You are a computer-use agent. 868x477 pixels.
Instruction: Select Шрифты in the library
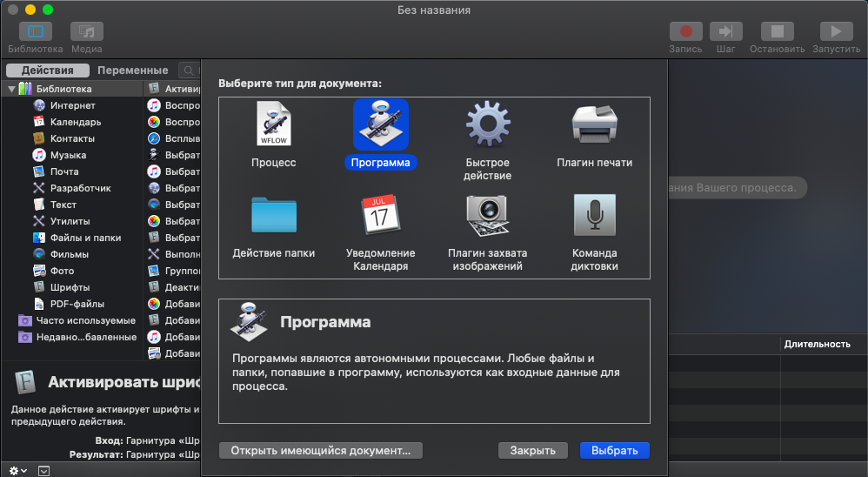[70, 287]
